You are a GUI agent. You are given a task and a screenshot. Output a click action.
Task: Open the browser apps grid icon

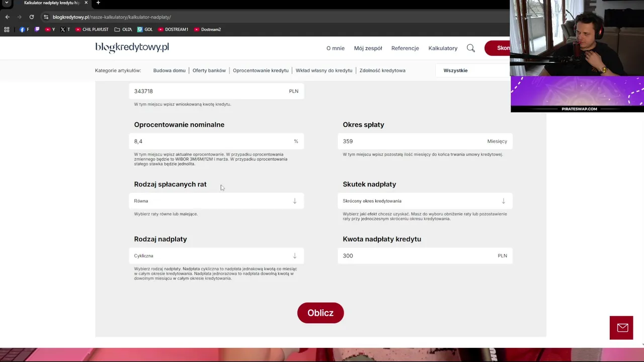click(x=7, y=30)
